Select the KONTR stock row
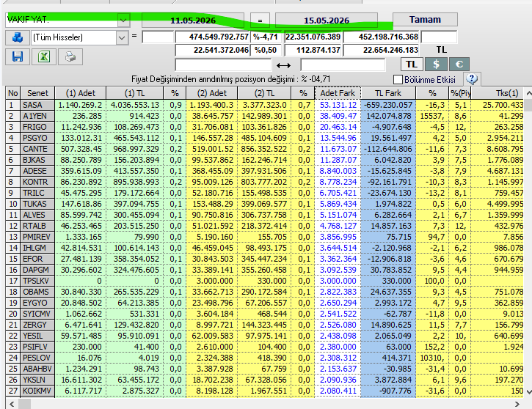The width and height of the screenshot is (532, 409). [x=265, y=182]
